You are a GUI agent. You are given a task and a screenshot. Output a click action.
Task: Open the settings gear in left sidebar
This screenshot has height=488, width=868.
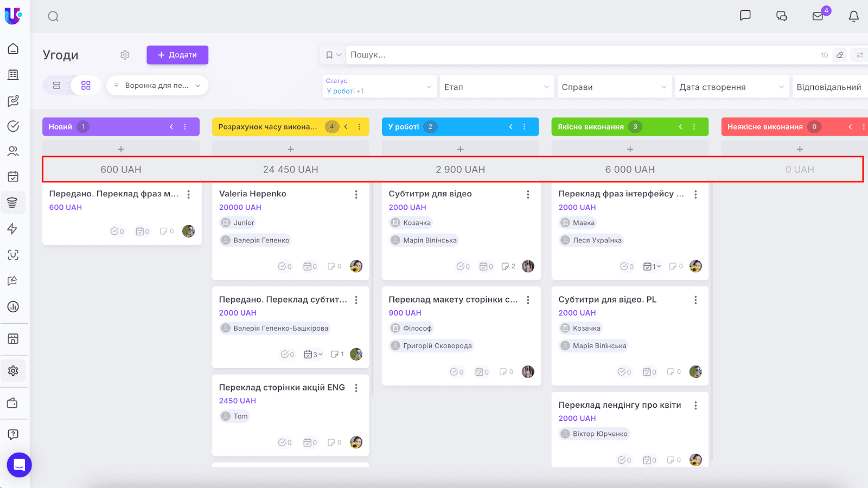[13, 371]
